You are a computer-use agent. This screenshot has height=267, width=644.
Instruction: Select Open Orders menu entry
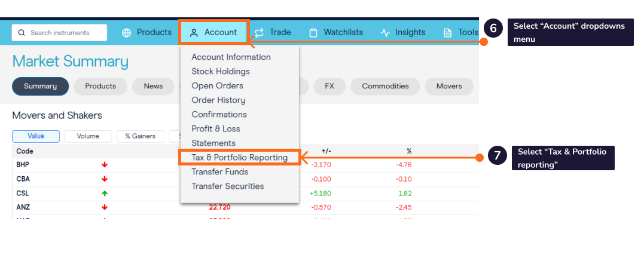pos(217,86)
